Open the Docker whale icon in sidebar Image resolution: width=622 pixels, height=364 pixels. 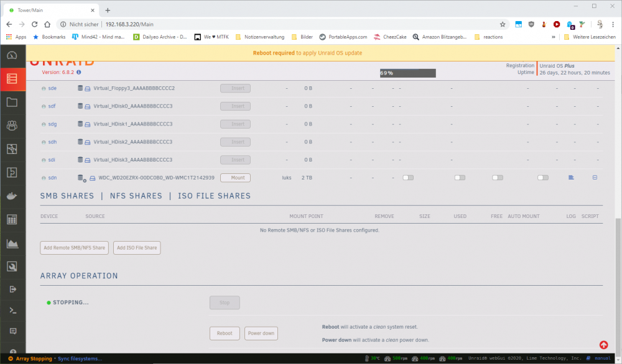coord(12,196)
